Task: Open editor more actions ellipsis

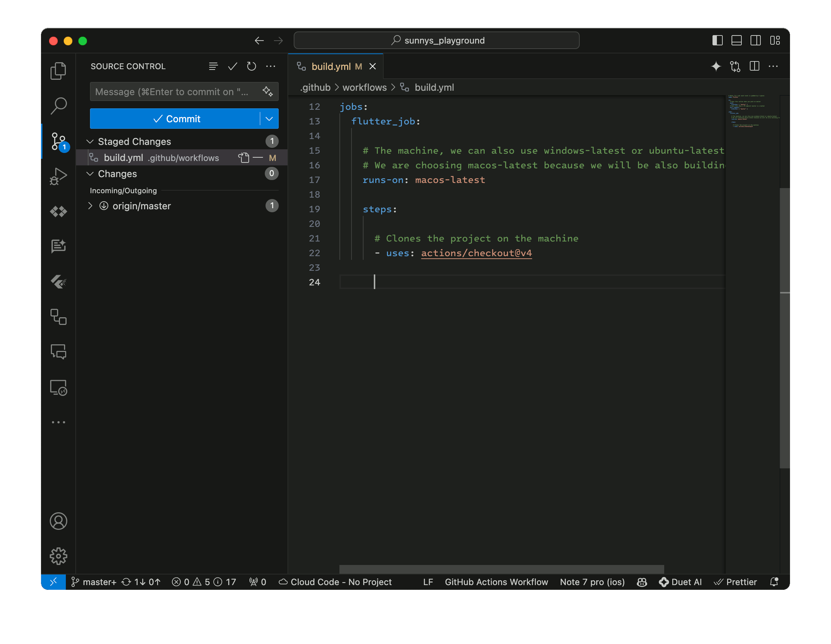Action: [773, 66]
